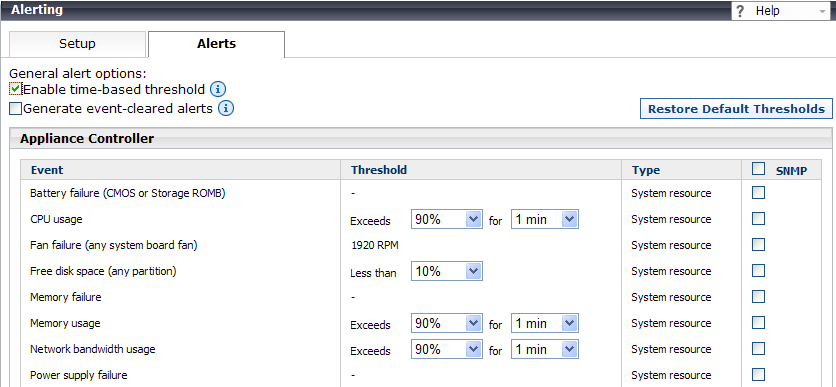The width and height of the screenshot is (836, 387).
Task: Click the Appliance Controller section header
Action: tap(87, 139)
